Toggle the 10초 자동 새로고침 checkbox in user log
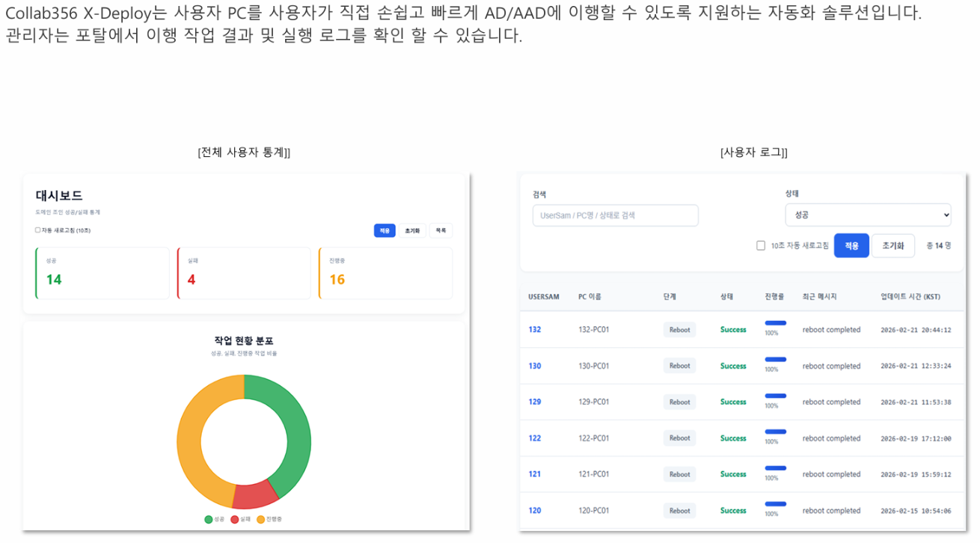This screenshot has height=543, width=980. point(761,245)
